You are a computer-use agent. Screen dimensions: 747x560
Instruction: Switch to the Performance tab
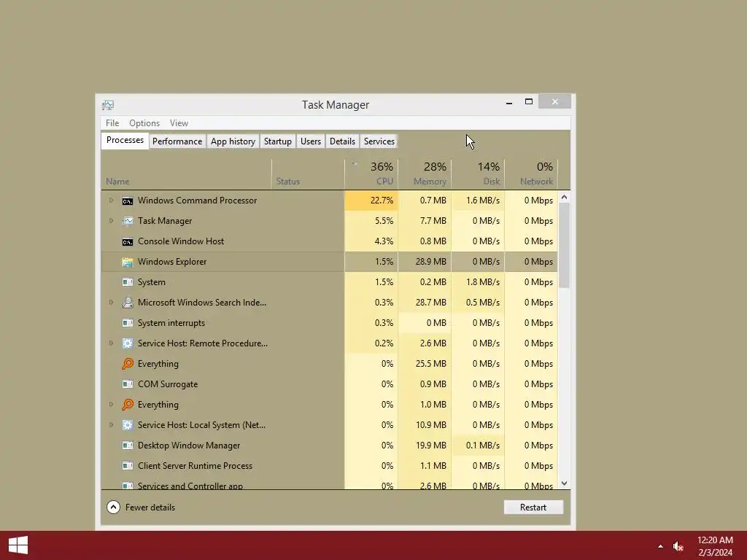177,141
